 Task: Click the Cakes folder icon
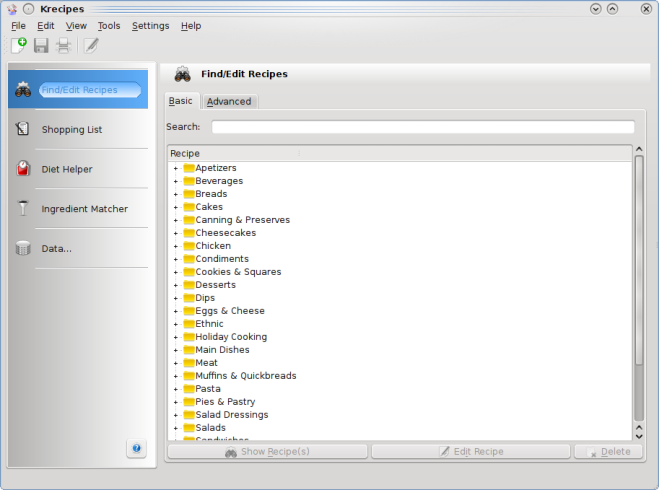pyautogui.click(x=189, y=207)
